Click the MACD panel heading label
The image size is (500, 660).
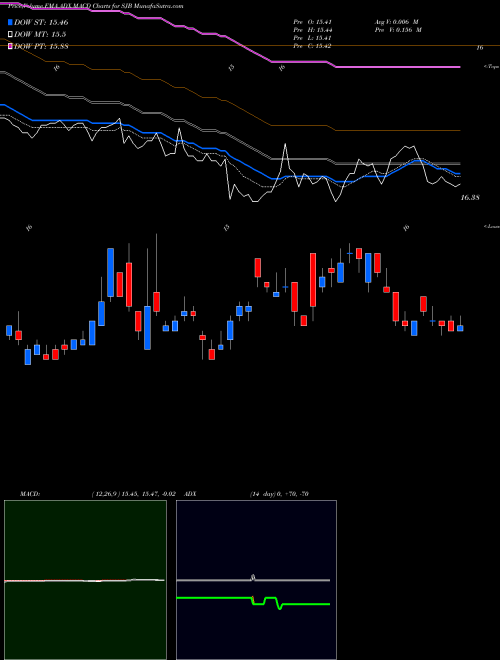[x=30, y=494]
